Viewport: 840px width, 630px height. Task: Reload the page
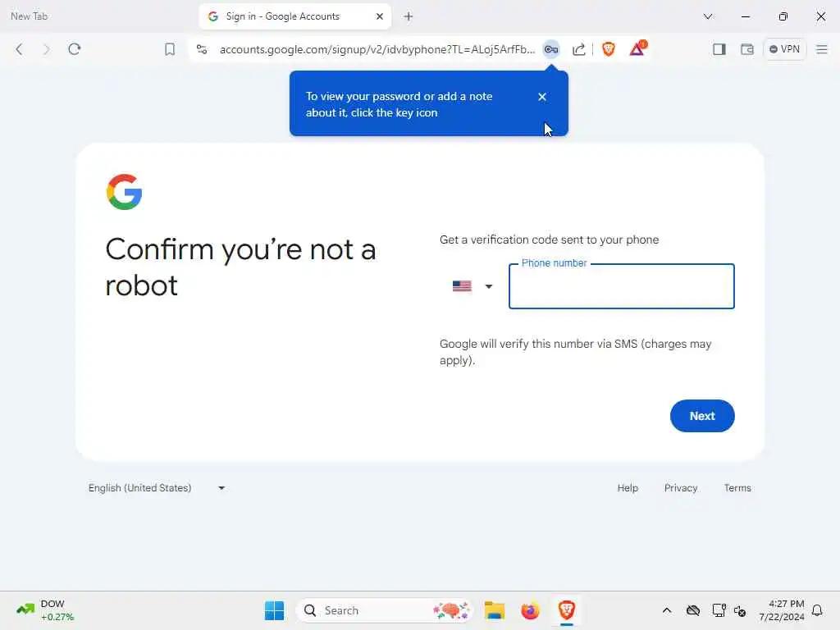point(75,49)
